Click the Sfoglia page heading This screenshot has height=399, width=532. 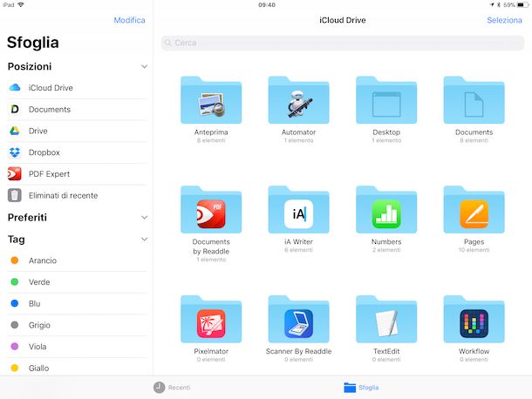[x=33, y=43]
